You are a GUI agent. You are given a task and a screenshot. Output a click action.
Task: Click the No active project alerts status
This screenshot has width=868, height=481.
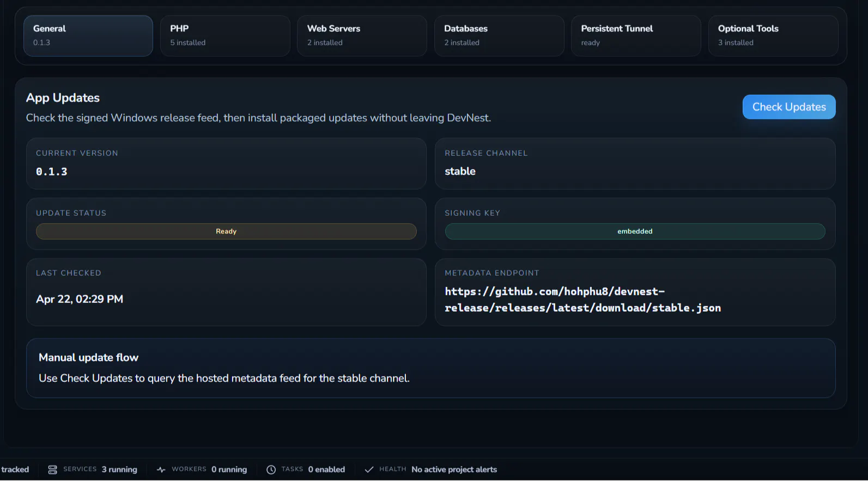pyautogui.click(x=454, y=470)
